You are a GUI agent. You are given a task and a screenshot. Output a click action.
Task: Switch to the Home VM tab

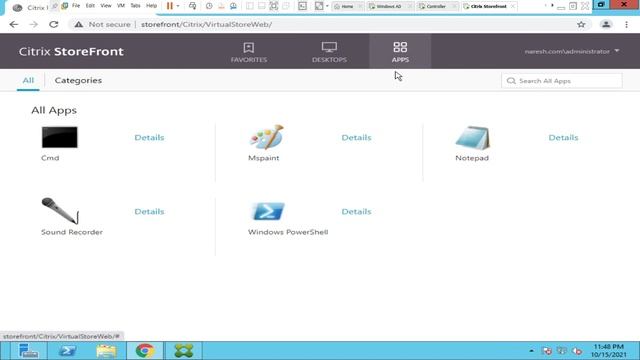[347, 6]
